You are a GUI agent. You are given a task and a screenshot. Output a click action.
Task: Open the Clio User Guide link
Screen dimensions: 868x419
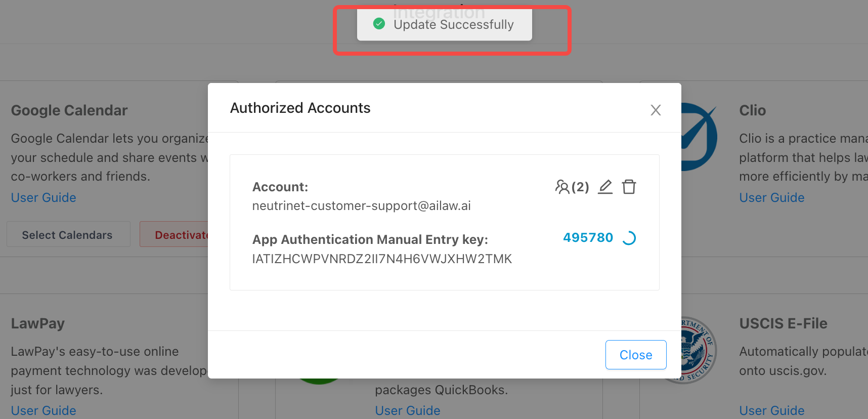[771, 197]
